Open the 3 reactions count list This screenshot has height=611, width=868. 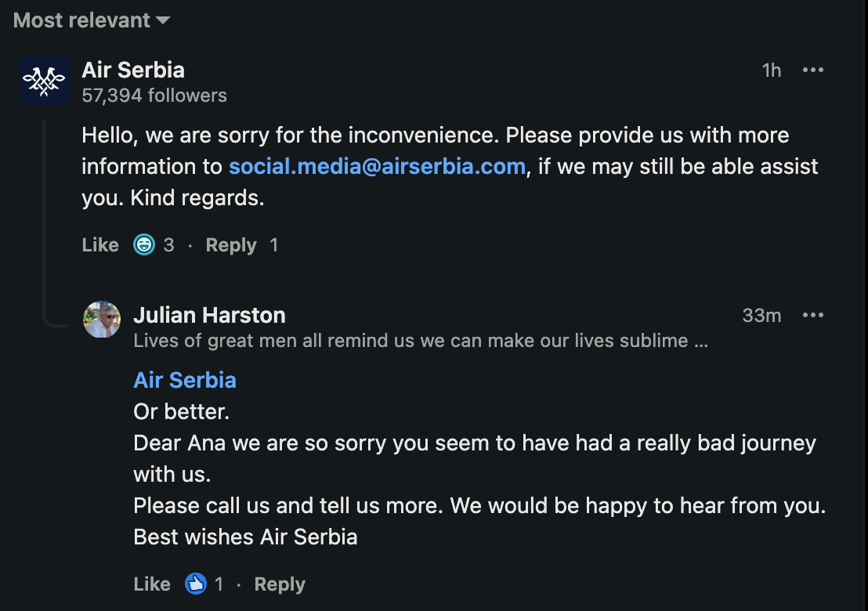click(x=168, y=245)
